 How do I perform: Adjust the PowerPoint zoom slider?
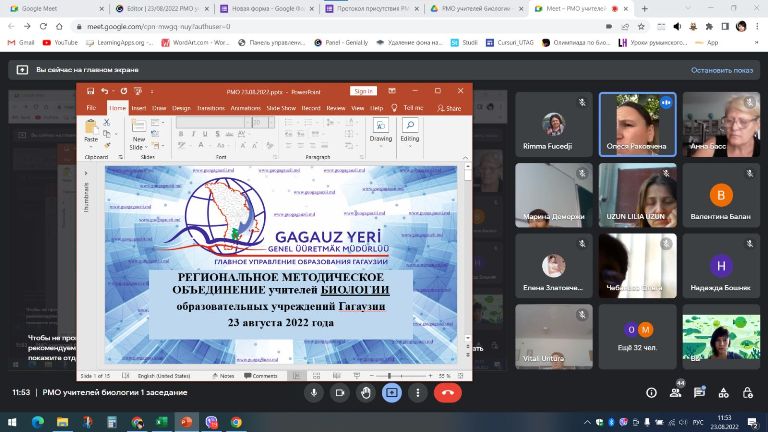(x=389, y=376)
